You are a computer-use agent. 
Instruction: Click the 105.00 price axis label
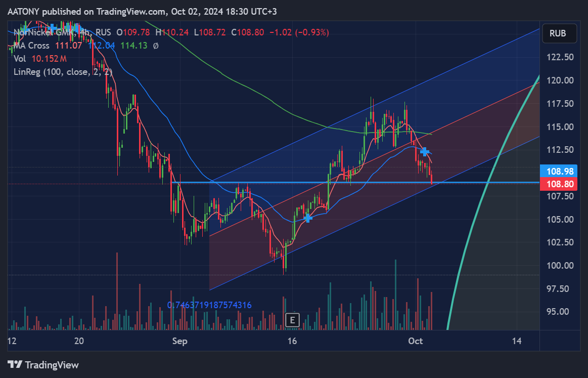(560, 219)
